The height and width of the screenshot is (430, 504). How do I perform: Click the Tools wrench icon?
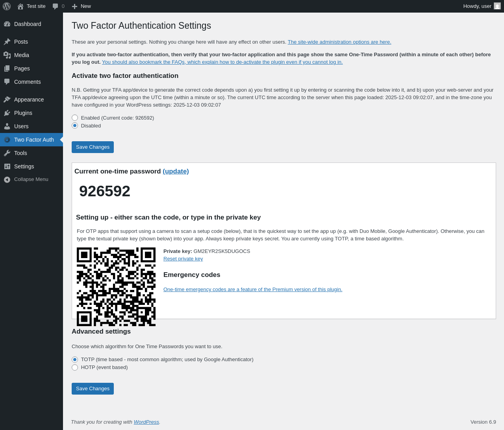[7, 153]
